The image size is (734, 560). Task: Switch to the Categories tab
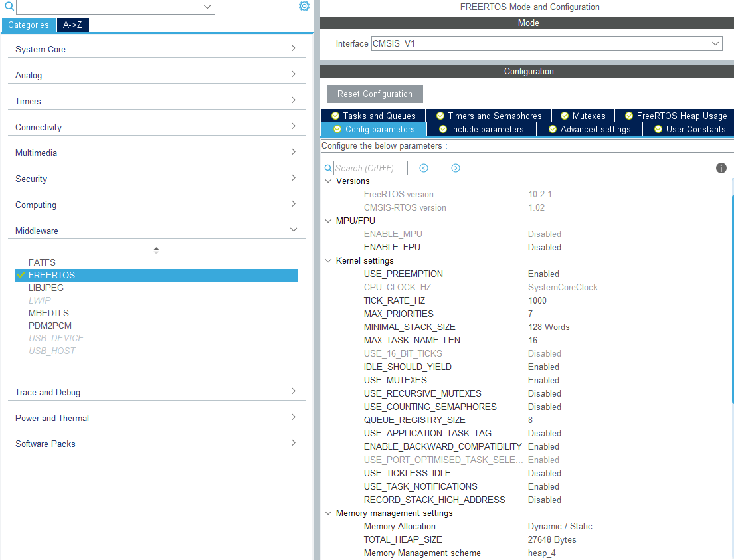point(29,25)
